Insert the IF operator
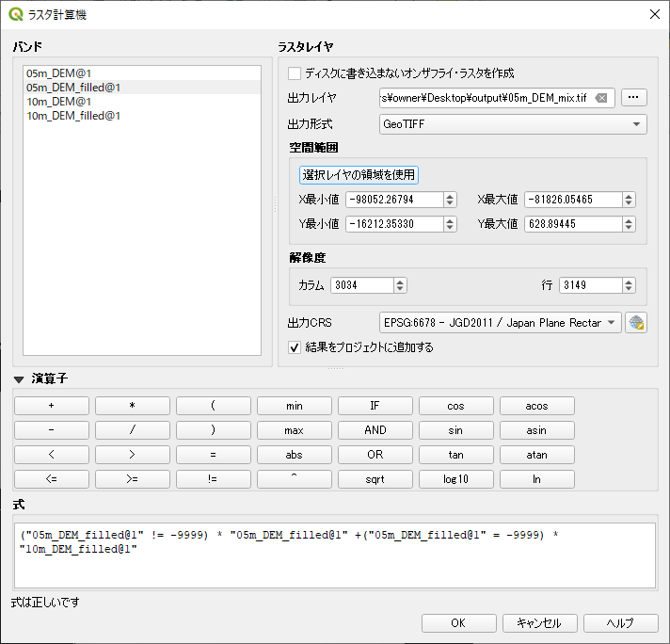 point(375,406)
